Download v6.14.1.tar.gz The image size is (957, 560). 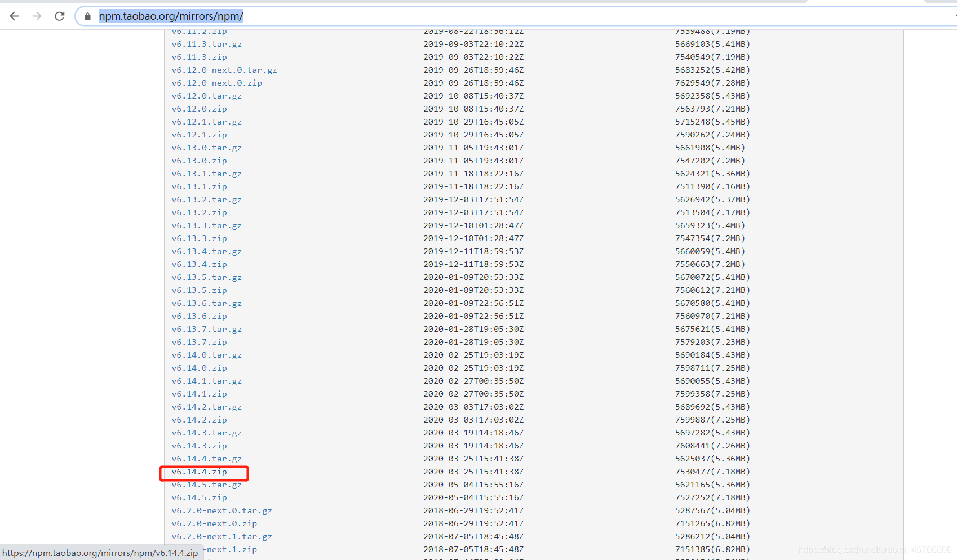pos(207,381)
